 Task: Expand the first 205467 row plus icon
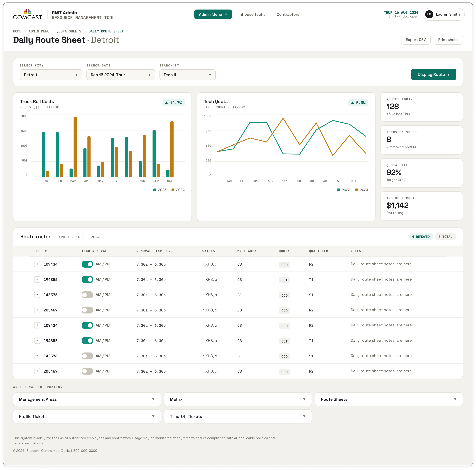(x=37, y=310)
